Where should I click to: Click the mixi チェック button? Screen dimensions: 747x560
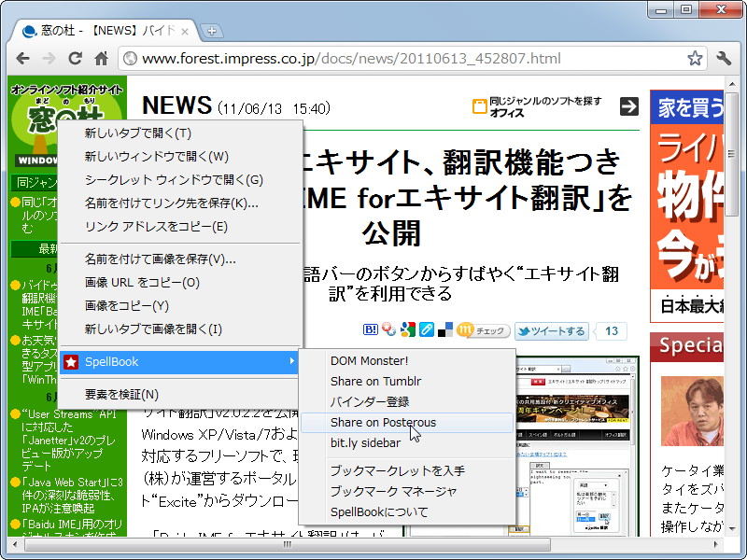[483, 330]
